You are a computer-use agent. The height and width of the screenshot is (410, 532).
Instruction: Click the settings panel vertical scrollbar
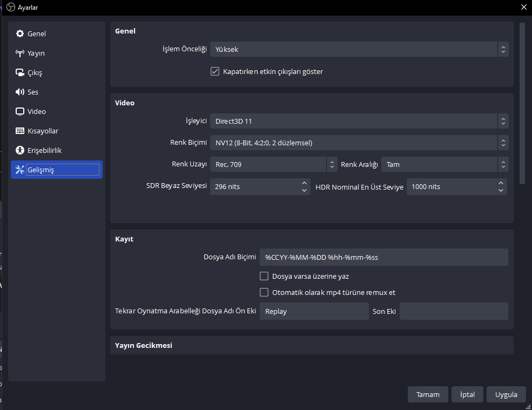522,103
